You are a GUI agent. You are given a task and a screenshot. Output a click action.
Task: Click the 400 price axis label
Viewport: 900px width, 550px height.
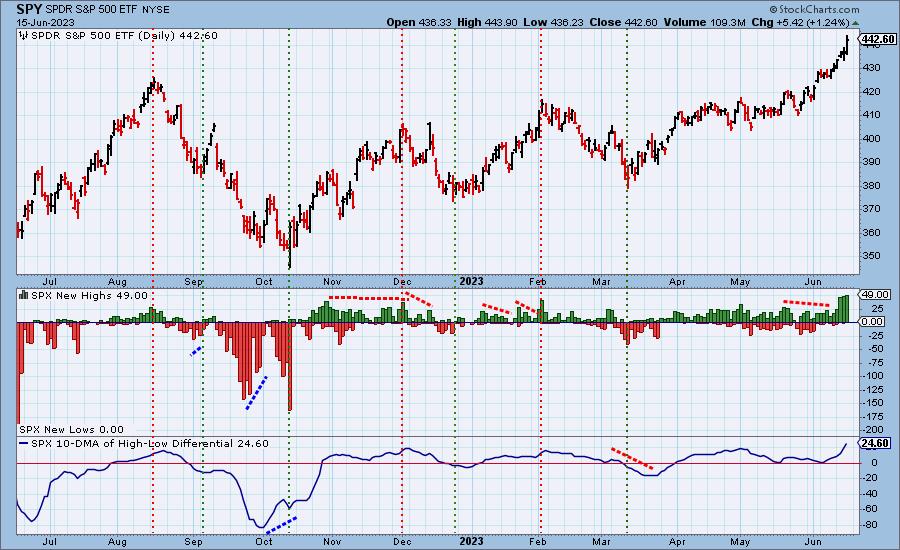[871, 138]
